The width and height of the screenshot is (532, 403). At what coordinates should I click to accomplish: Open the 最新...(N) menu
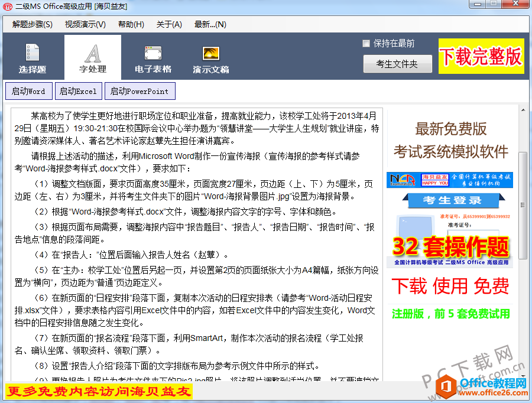(210, 24)
